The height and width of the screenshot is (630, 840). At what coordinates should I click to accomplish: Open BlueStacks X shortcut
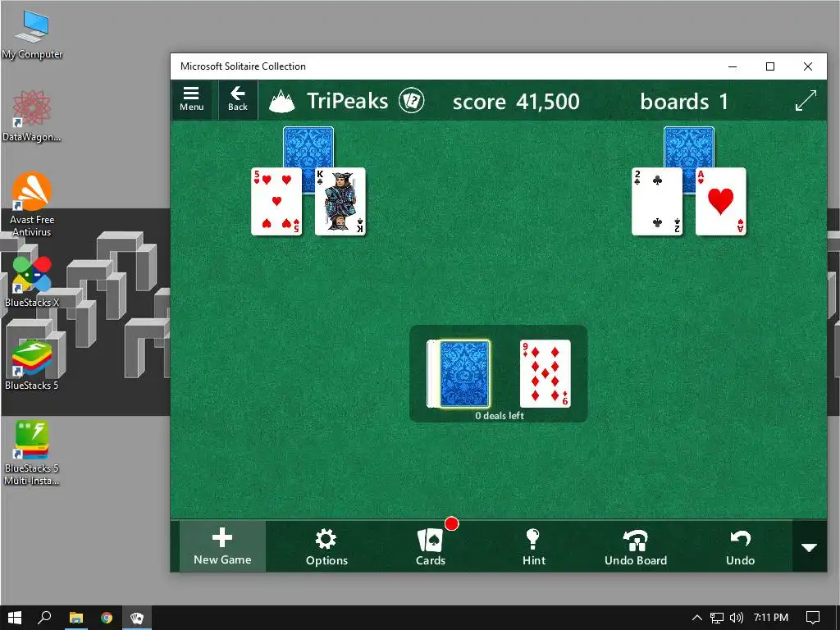[x=32, y=282]
